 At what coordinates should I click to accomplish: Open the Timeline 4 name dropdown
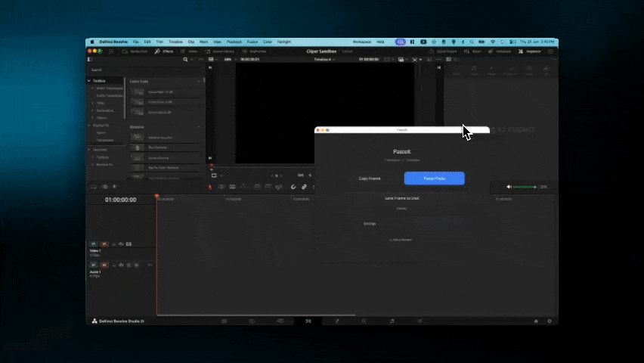324,59
